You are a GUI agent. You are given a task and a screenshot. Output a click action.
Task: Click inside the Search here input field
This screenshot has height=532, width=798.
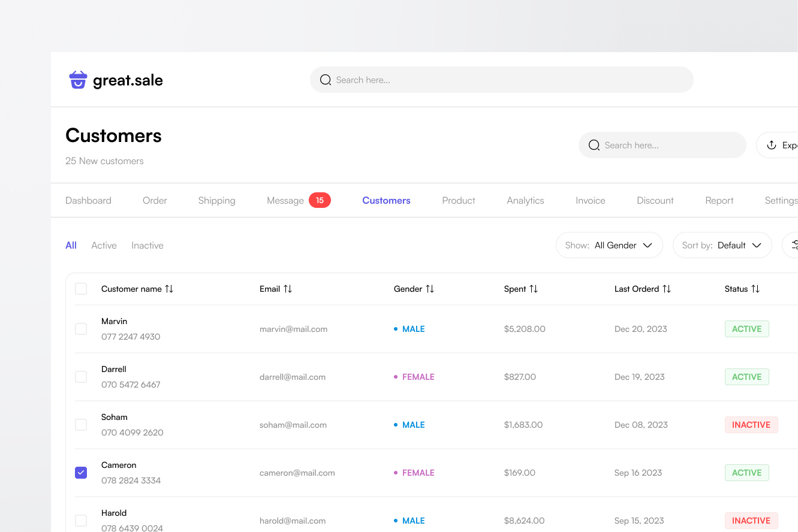pyautogui.click(x=502, y=79)
